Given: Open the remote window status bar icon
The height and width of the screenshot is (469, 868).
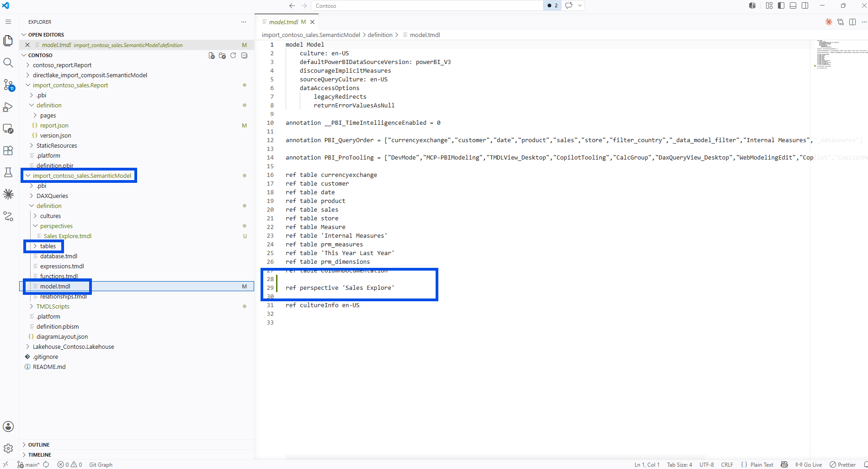Looking at the screenshot, I should click(x=5, y=464).
